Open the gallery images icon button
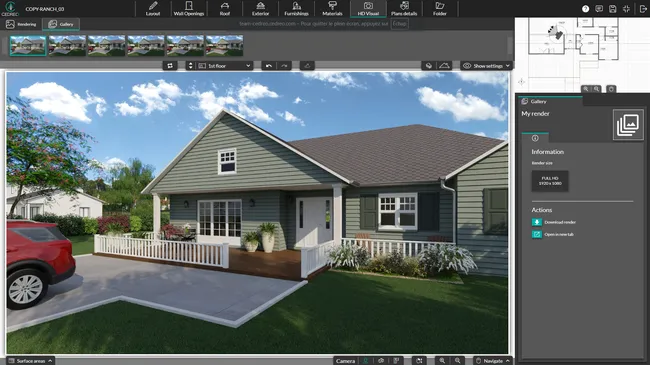The width and height of the screenshot is (650, 365). pos(628,125)
